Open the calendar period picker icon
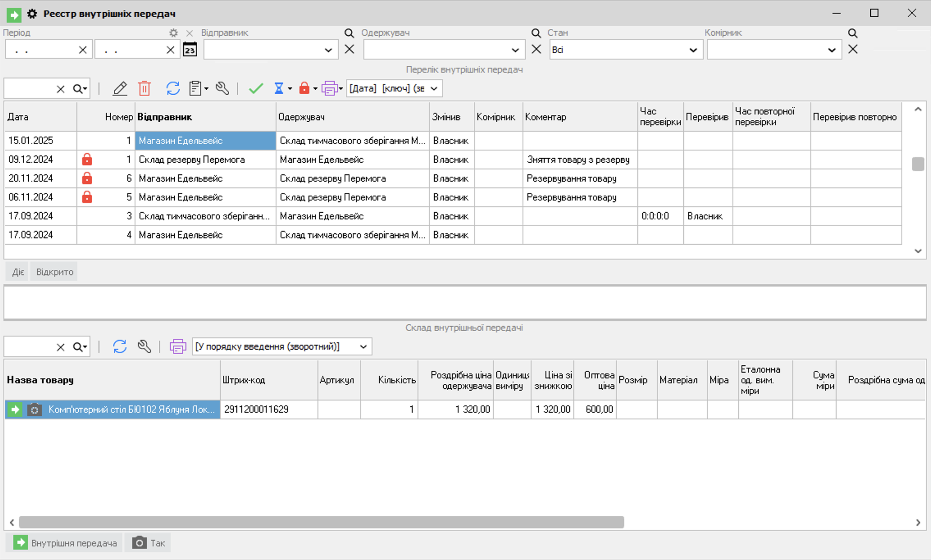 tap(190, 50)
